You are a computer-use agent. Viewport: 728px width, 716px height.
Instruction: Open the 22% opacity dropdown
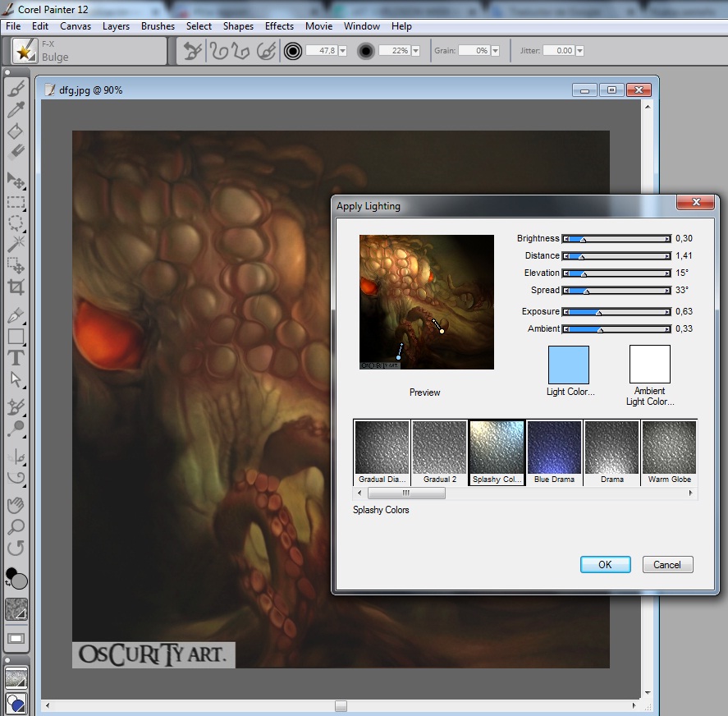[x=415, y=51]
